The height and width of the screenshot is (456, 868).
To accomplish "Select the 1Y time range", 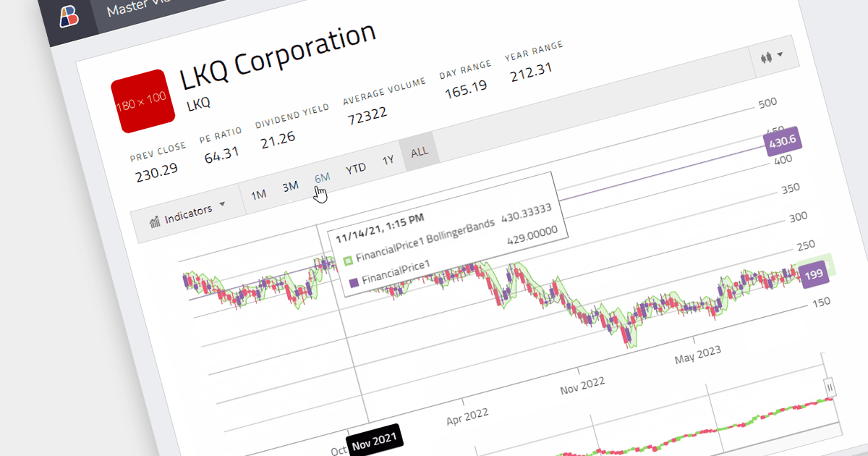I will tap(388, 160).
